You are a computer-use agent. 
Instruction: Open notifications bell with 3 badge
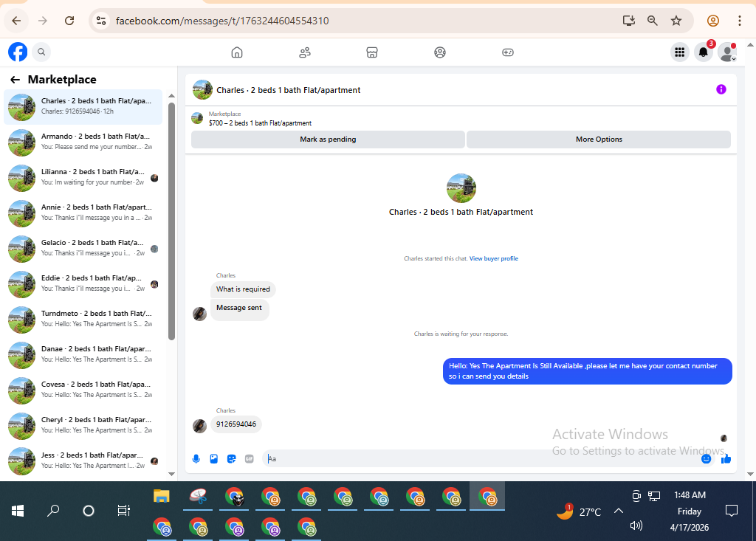click(x=704, y=52)
